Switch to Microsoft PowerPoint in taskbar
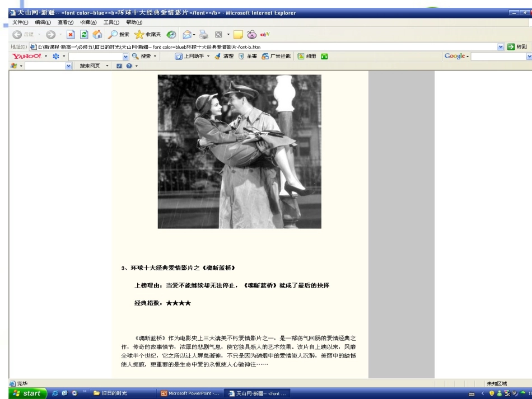The height and width of the screenshot is (399, 532). coord(190,393)
